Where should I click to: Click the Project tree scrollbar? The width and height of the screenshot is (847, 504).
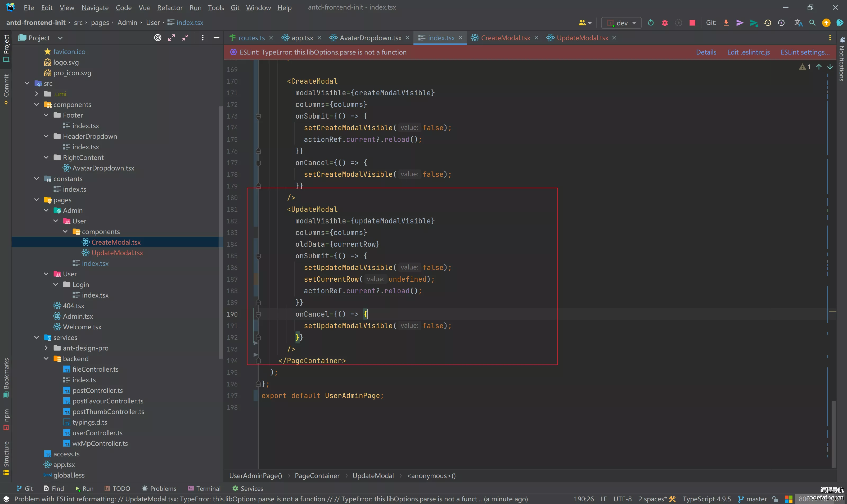221,233
